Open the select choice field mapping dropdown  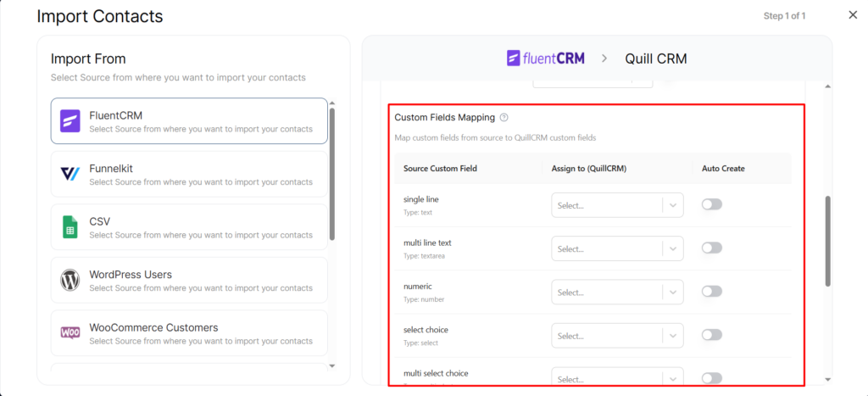(x=617, y=336)
